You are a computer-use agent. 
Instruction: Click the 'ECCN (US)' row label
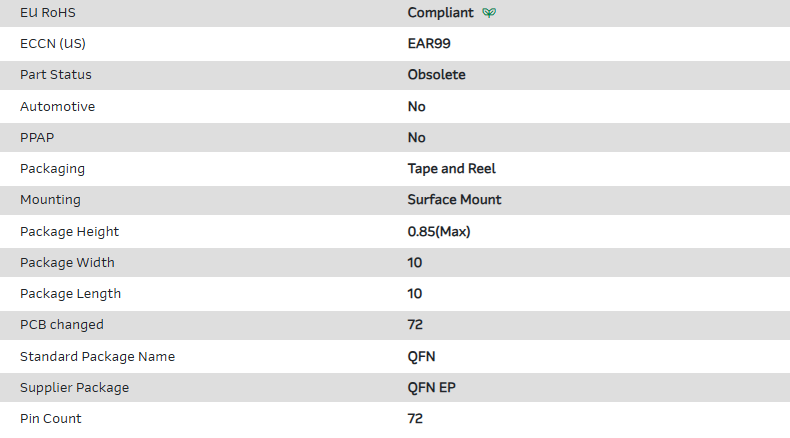pos(55,44)
